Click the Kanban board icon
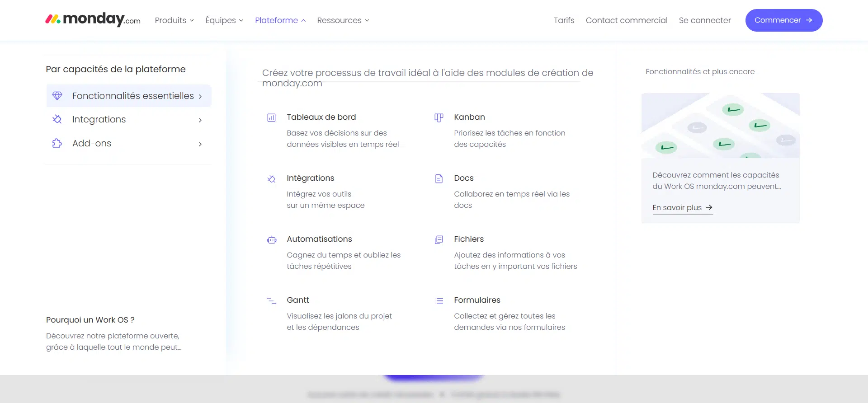868x403 pixels. pos(439,118)
